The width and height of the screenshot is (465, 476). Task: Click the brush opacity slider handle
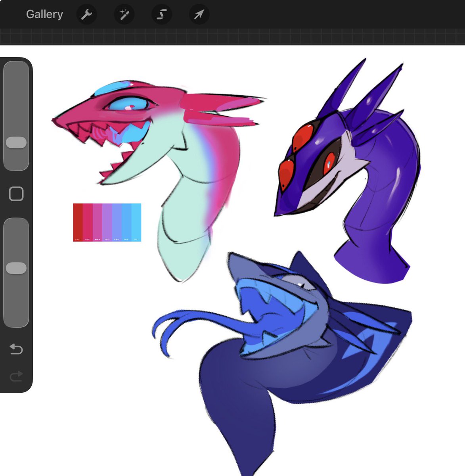(x=16, y=268)
